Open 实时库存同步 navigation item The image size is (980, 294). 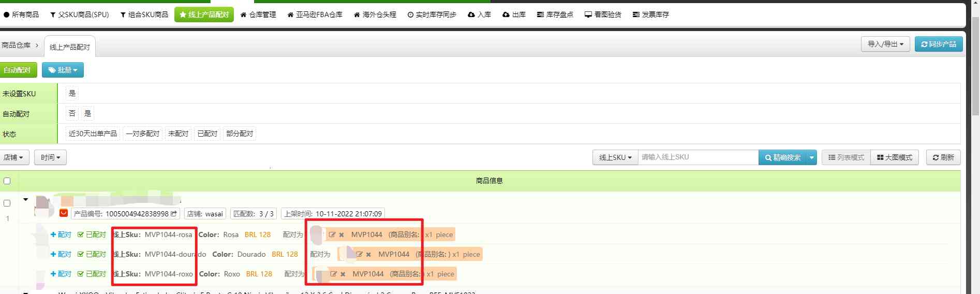pos(432,14)
